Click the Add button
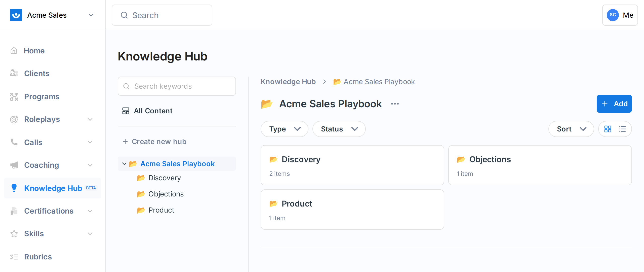 [x=614, y=104]
